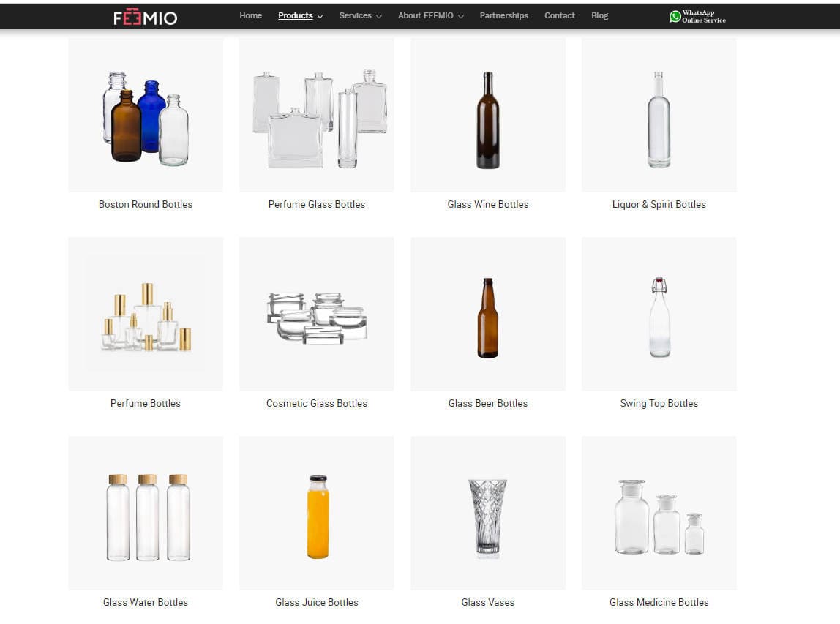
Task: Open the Partnerships page link
Action: pos(503,15)
